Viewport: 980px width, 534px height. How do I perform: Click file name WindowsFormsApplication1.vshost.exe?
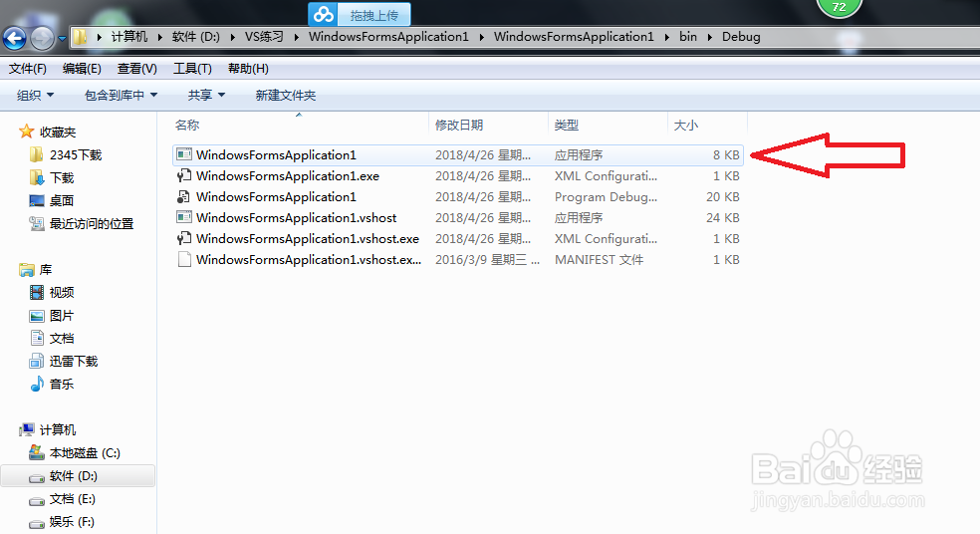308,239
